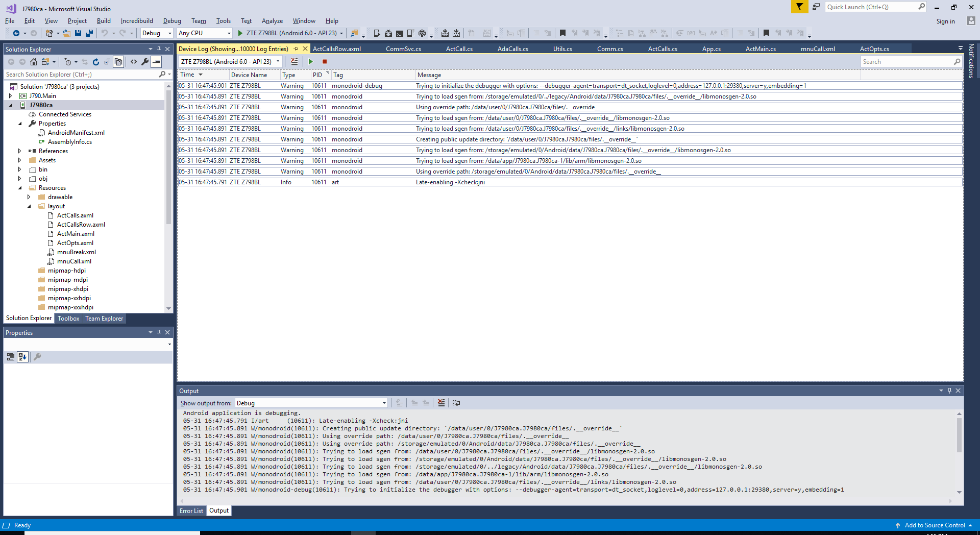Click Add to Source Control in status bar
The width and height of the screenshot is (980, 535).
(935, 525)
